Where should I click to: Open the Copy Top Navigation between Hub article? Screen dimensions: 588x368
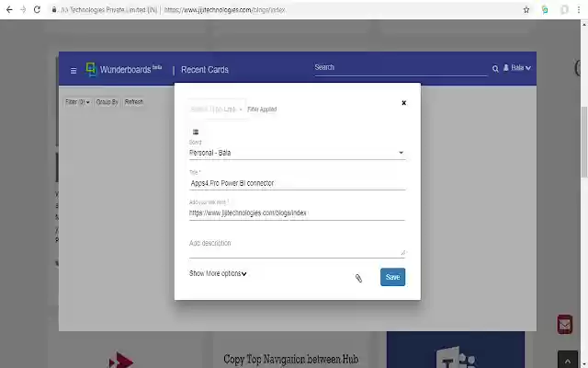291,360
